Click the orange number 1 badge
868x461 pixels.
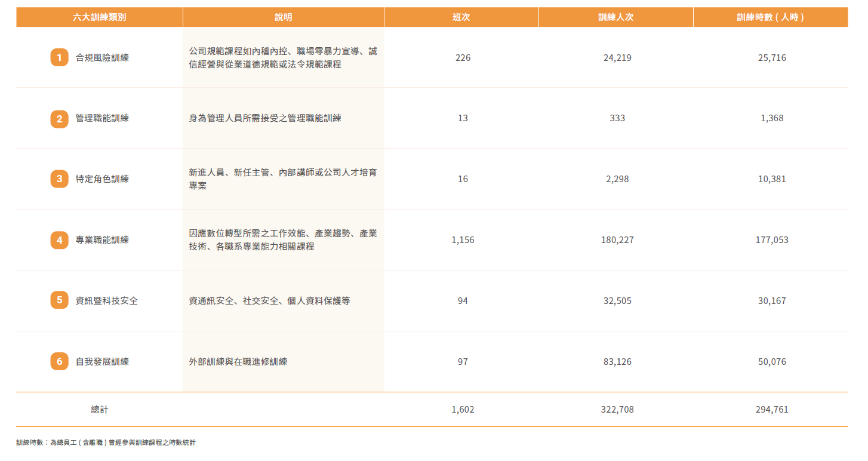pos(59,58)
